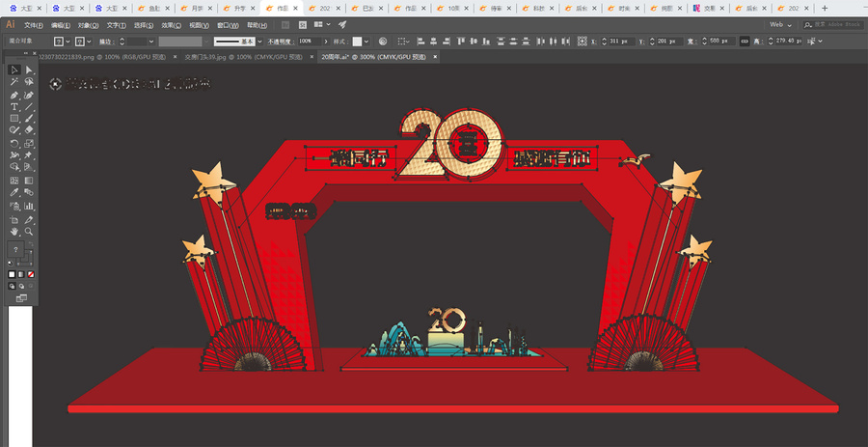Screen dimensions: 868x447
Task: Set fill mode to Color
Action: [x=13, y=274]
